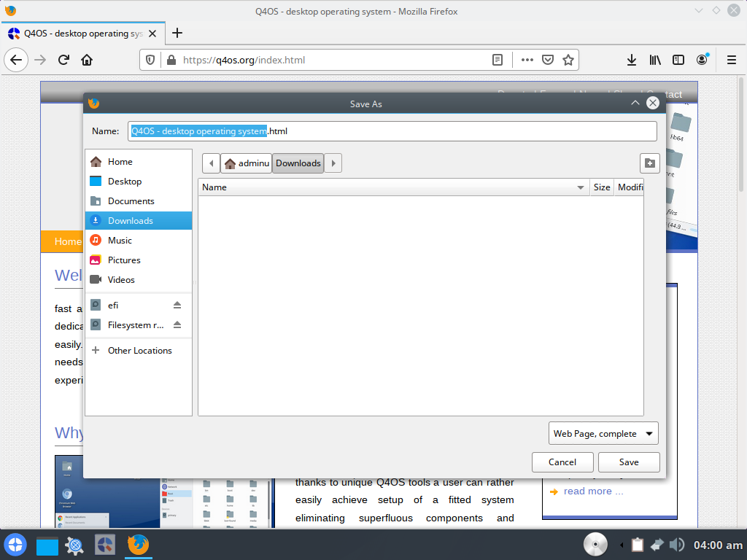Click the disc media tray icon

[595, 544]
